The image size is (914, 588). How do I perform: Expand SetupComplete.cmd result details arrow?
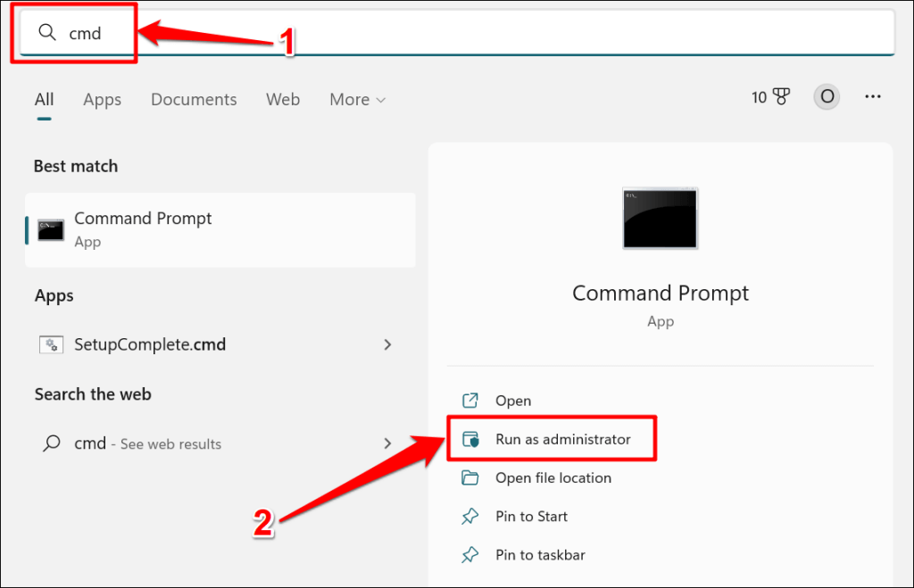[387, 344]
